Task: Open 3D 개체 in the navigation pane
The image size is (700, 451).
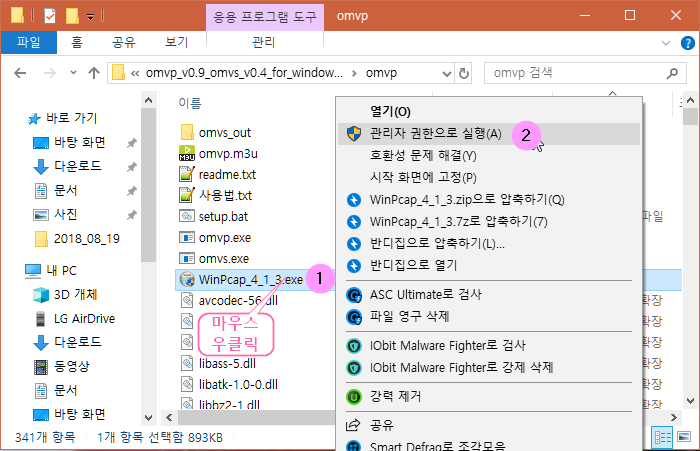Action: click(x=75, y=295)
